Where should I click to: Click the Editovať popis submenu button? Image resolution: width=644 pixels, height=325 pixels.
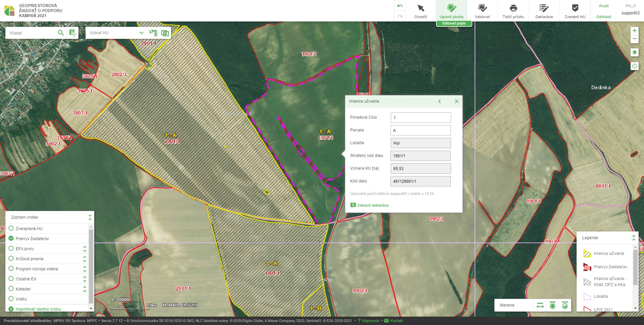click(x=454, y=23)
